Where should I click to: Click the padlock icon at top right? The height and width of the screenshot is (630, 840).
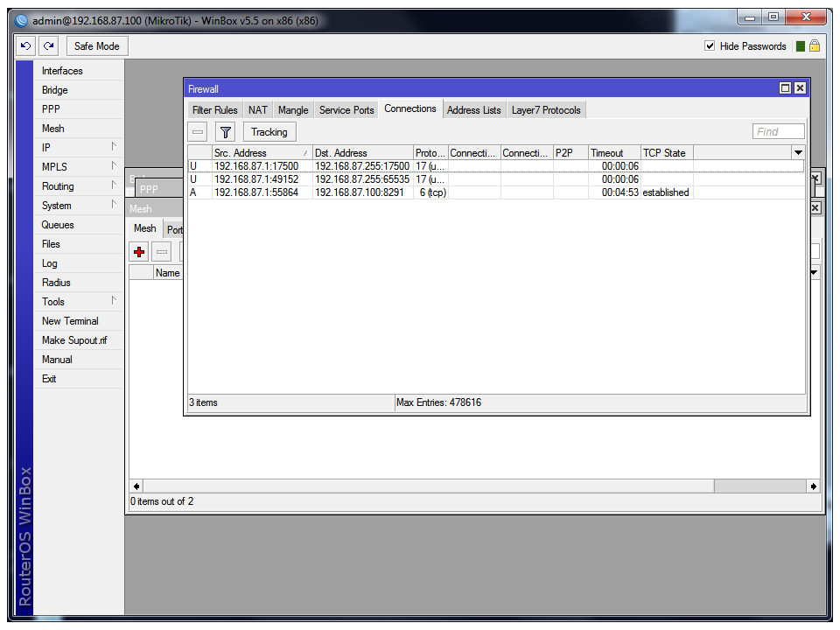click(815, 46)
